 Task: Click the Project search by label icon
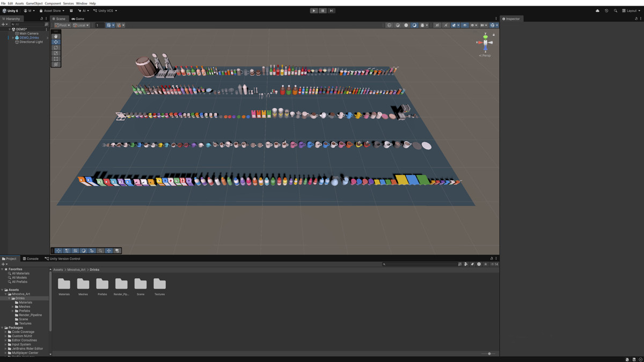[x=472, y=264]
